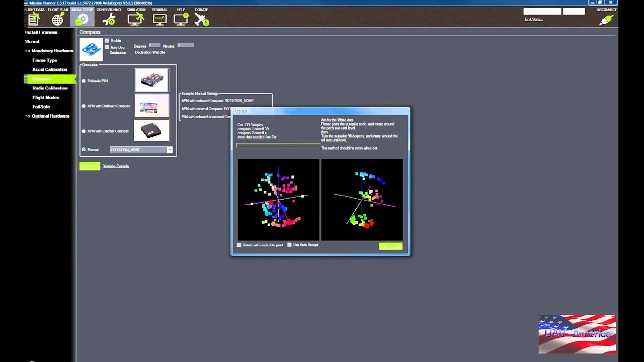This screenshot has width=644, height=362.
Task: Open the COM port dropdown
Action: point(542,12)
